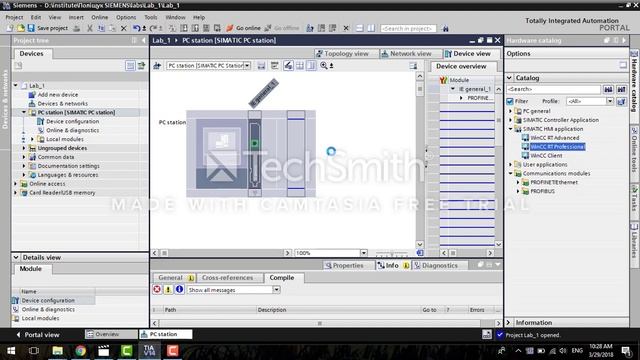The height and width of the screenshot is (360, 640).
Task: Open the Options menu
Action: [126, 17]
